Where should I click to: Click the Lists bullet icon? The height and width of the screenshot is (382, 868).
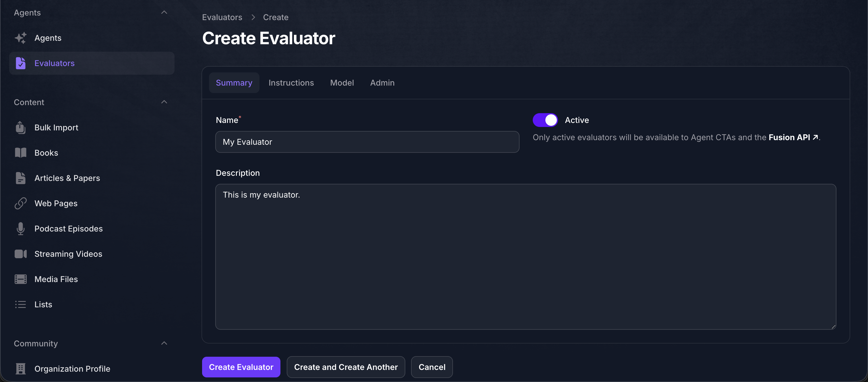coord(21,304)
